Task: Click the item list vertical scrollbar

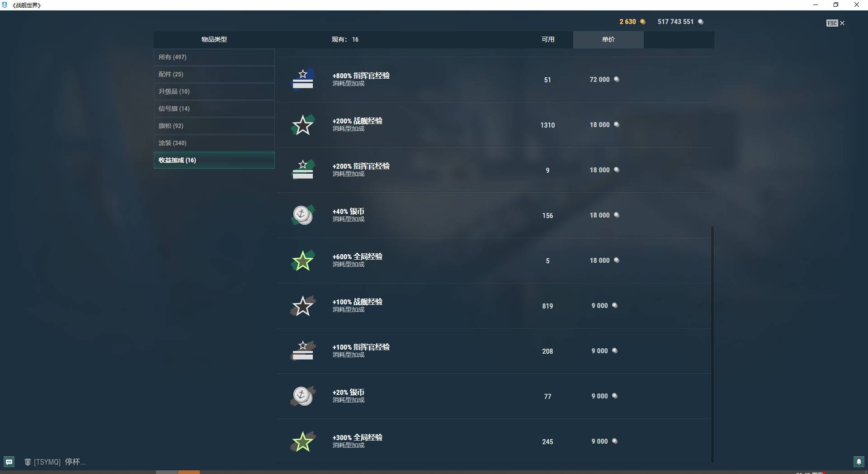Action: pos(712,344)
